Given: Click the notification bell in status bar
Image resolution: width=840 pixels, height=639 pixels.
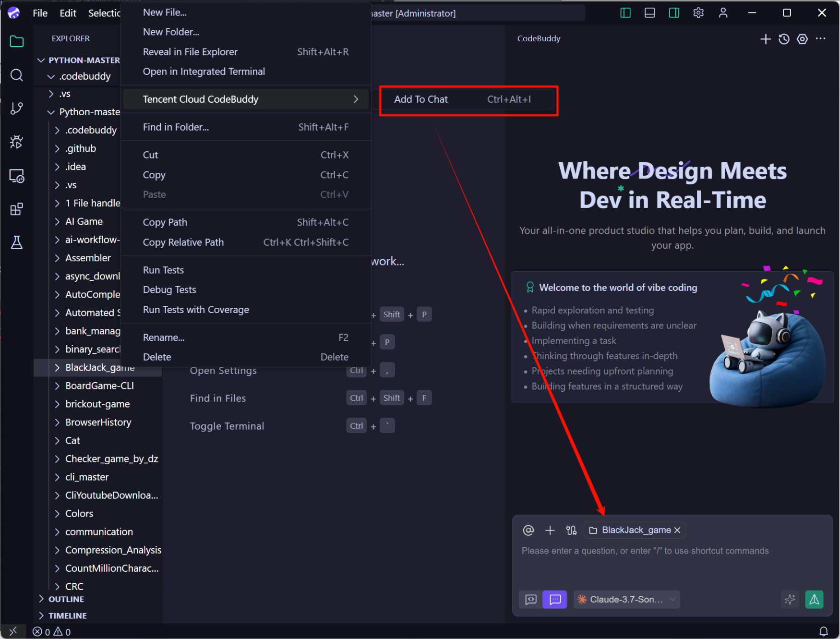Looking at the screenshot, I should (823, 631).
